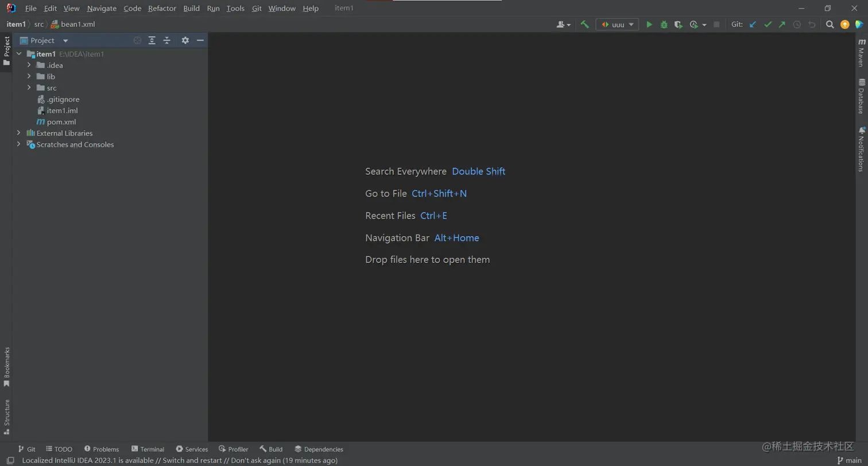Click the 'main' Git branch widget
The width and height of the screenshot is (868, 466).
click(x=850, y=460)
